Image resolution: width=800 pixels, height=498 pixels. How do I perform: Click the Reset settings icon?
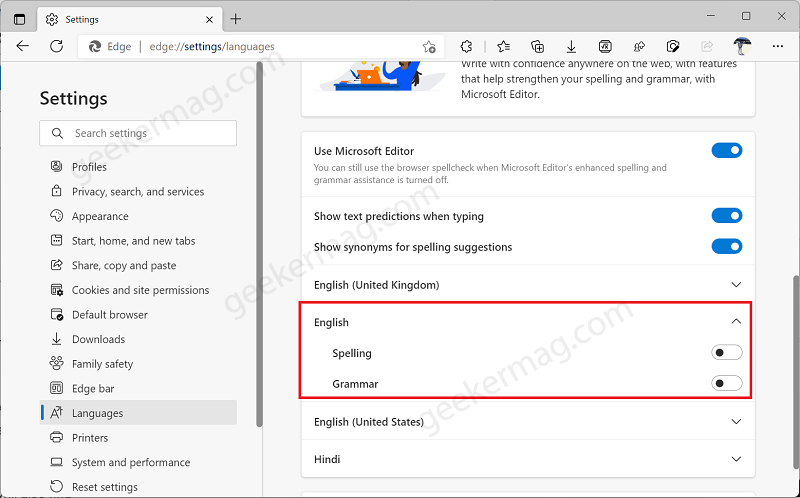click(56, 486)
